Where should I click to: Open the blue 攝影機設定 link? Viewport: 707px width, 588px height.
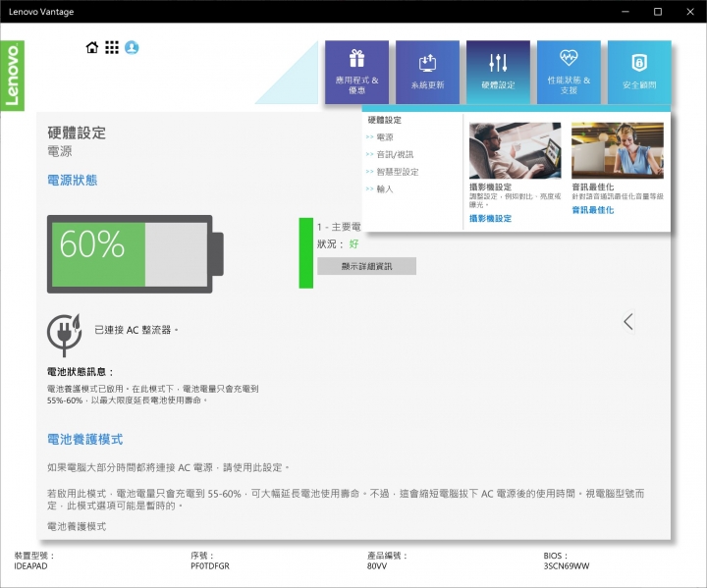tap(490, 219)
